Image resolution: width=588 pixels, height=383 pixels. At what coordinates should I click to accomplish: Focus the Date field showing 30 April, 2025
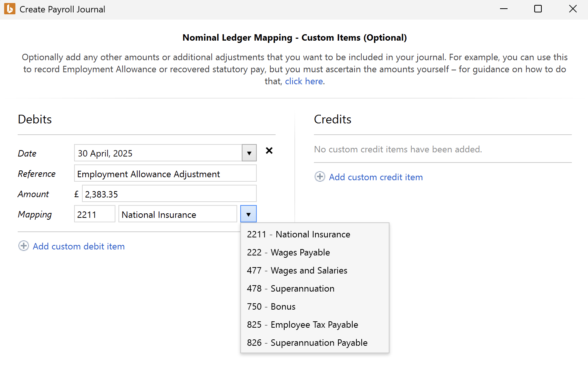pos(158,153)
